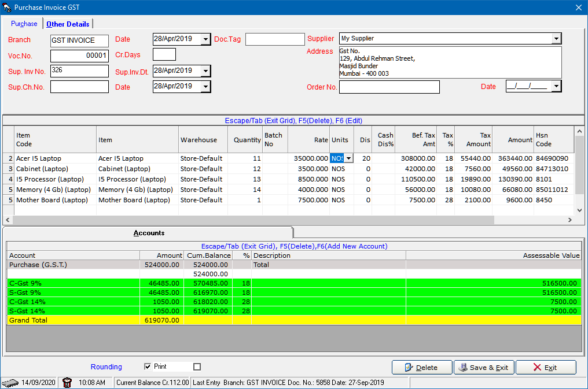Click the left arrow of the item grid scrollbar
This screenshot has width=588, height=389.
tap(8, 220)
